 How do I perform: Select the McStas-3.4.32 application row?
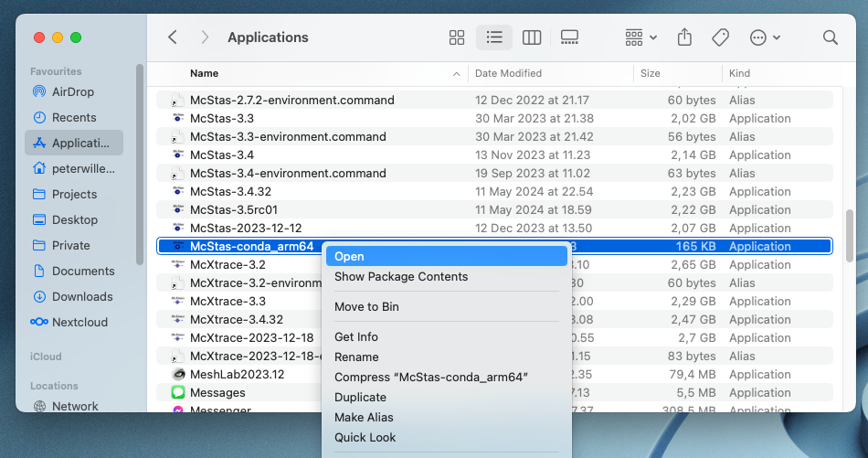(230, 191)
